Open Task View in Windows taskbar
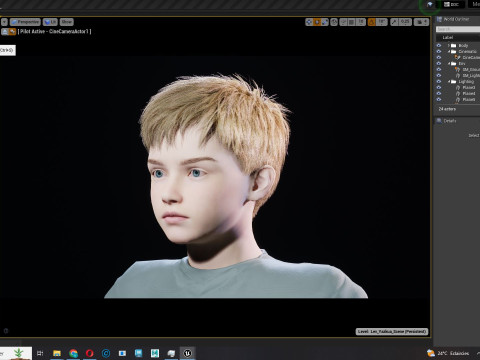 [x=40, y=353]
